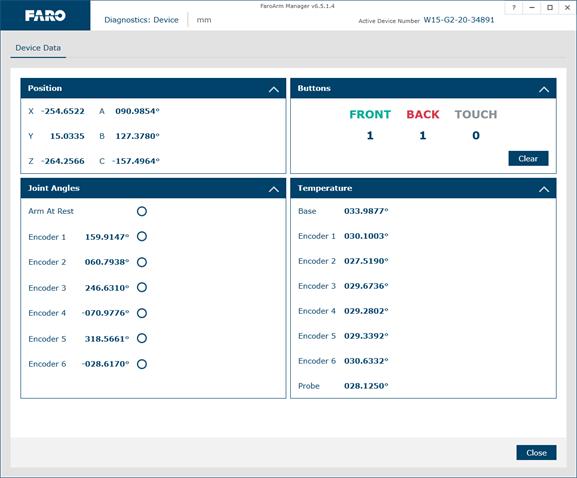Click the Encoder 3 joint angle indicator circle

point(142,287)
